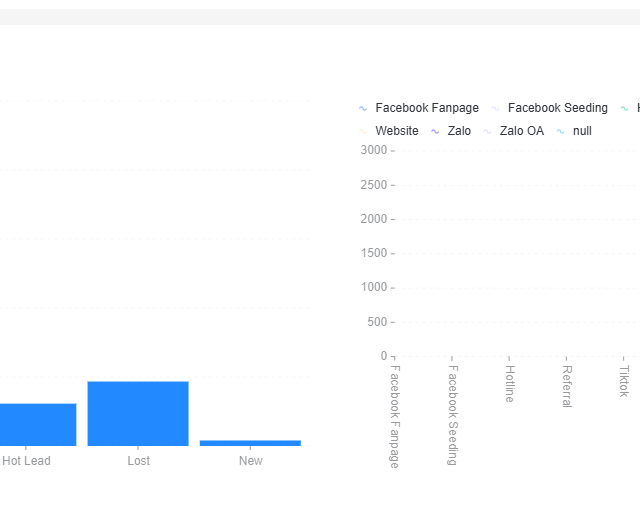Toggle the Facebook Seeding legend series
Viewport: 640px width, 513px height.
click(x=557, y=108)
